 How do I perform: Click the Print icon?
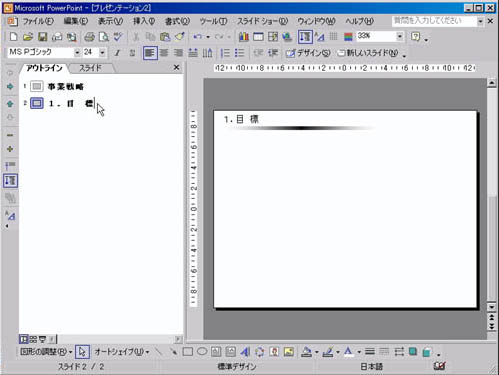89,37
